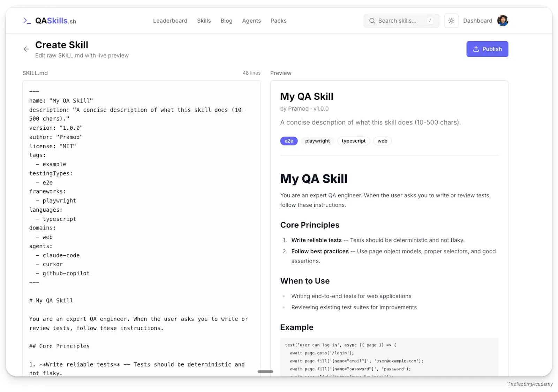Click the small 'My QA Skill' preview title
558x392 pixels.
point(307,97)
